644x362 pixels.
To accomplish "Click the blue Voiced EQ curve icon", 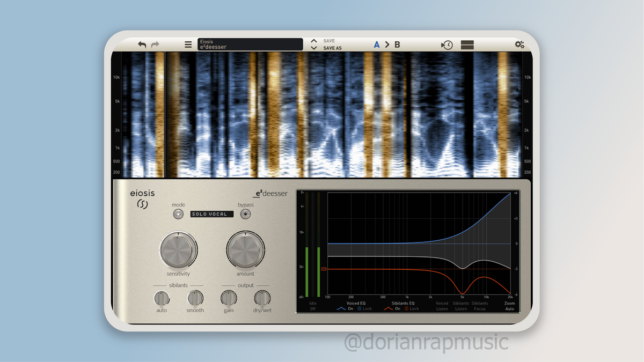I will point(341,309).
